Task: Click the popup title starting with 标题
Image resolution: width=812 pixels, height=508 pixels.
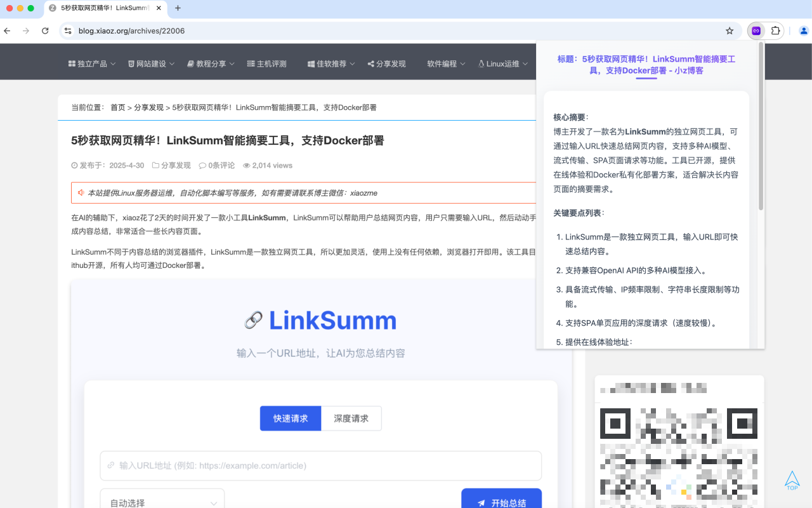Action: point(646,65)
